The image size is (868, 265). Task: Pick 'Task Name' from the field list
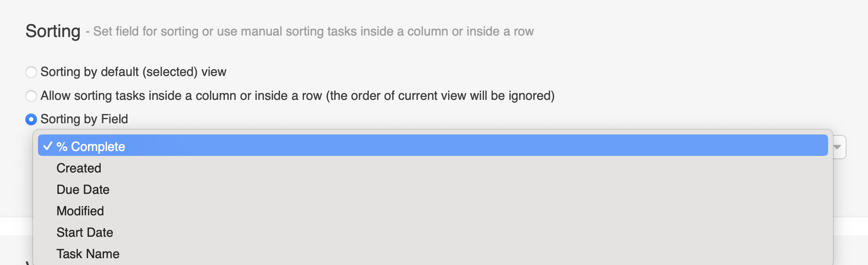click(88, 254)
